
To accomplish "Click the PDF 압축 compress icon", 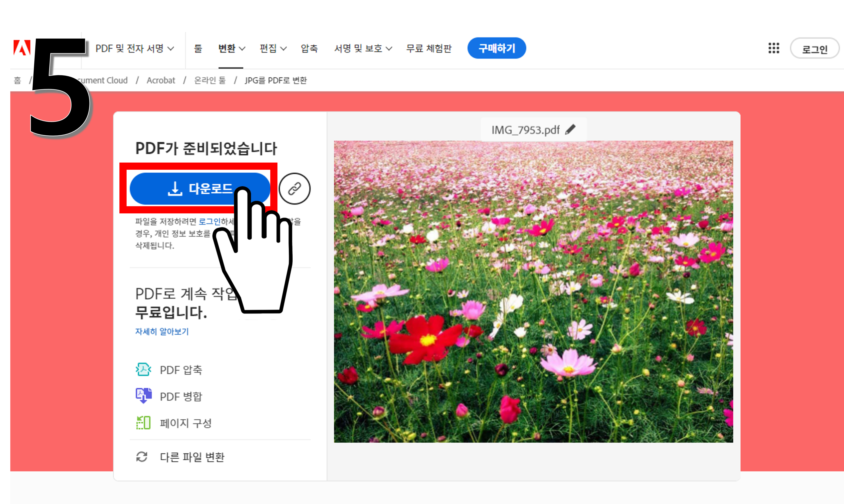I will coord(143,370).
